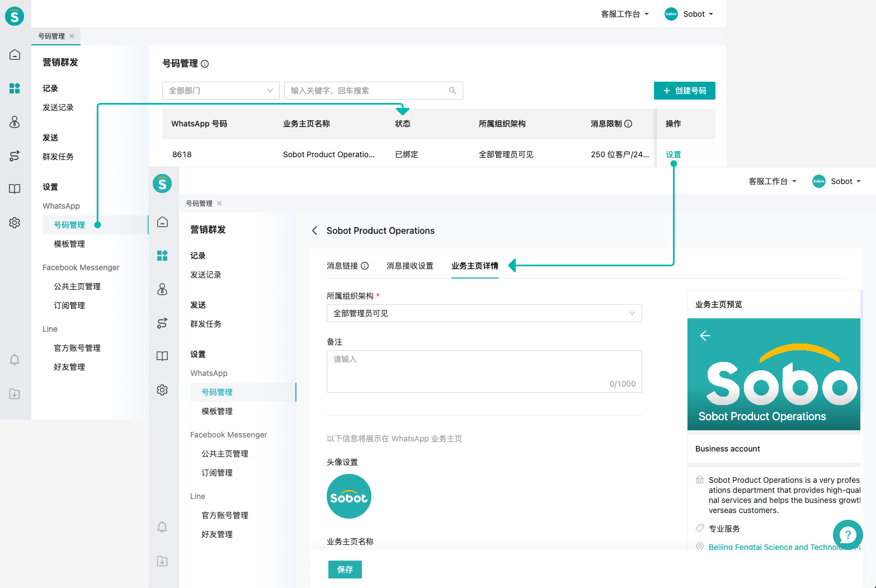Close the 号码管理 tab in upper window
The width and height of the screenshot is (876, 588).
(x=72, y=36)
